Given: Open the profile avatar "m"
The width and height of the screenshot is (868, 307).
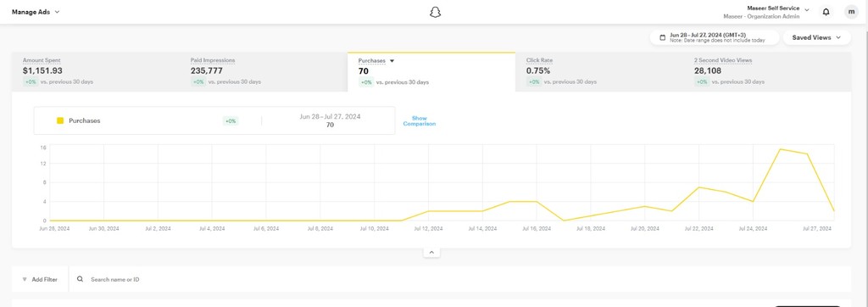Looking at the screenshot, I should click(x=851, y=12).
